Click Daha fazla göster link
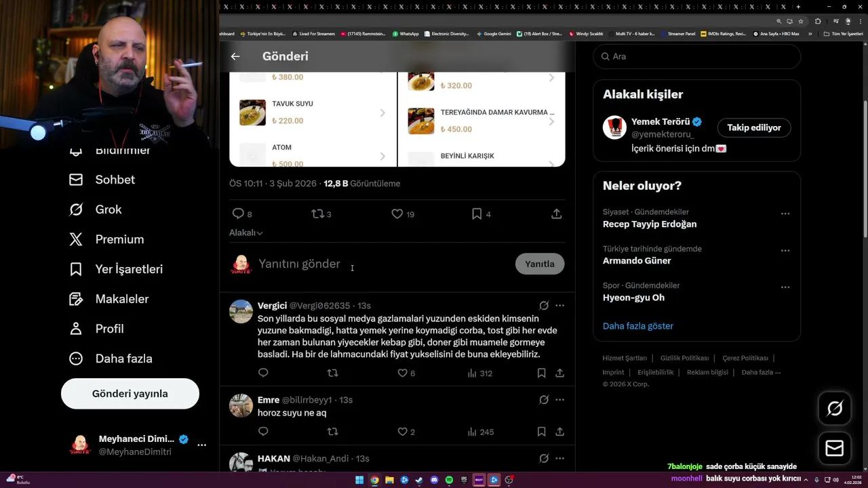The width and height of the screenshot is (868, 488). [638, 326]
